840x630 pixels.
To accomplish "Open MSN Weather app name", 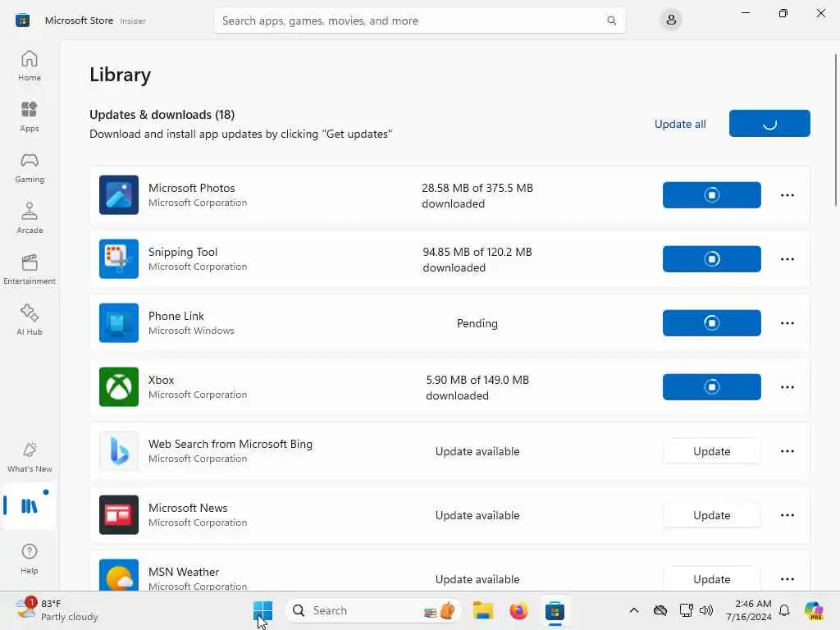I will [183, 572].
